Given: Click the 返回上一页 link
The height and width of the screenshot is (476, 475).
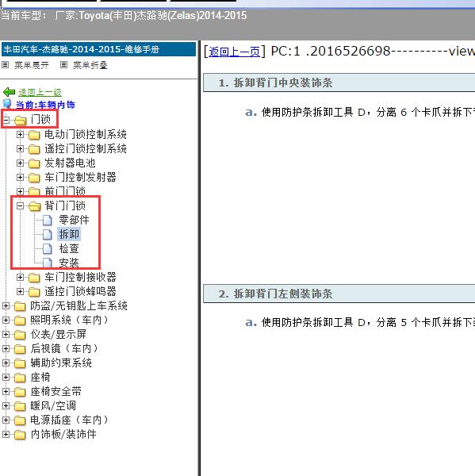Looking at the screenshot, I should tap(234, 52).
